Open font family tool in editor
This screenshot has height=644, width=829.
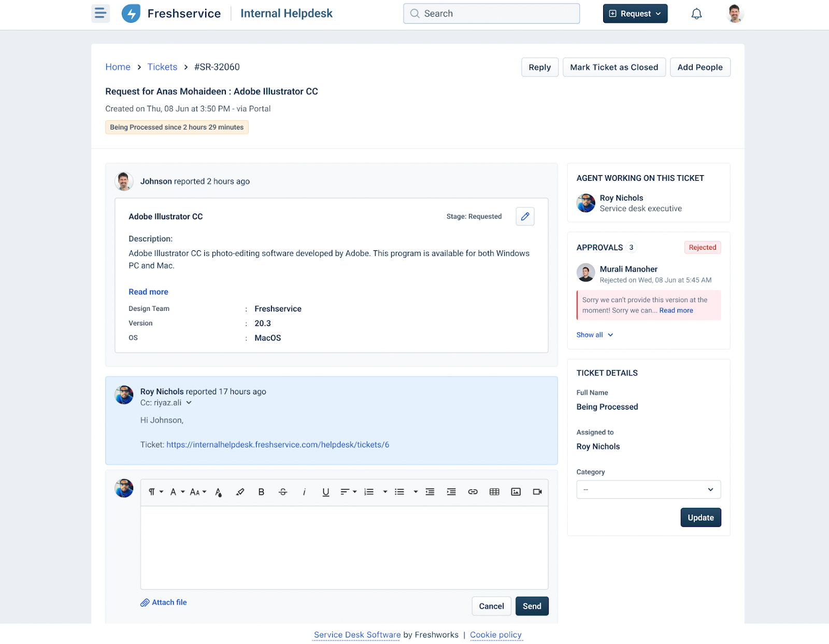point(177,492)
